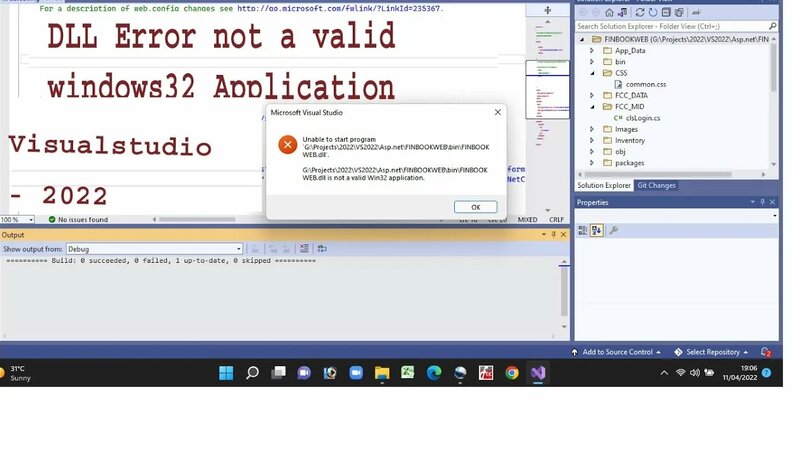Screen dimensions: 800x450
Task: Click the Visual Studio taskbar icon
Action: [x=538, y=373]
